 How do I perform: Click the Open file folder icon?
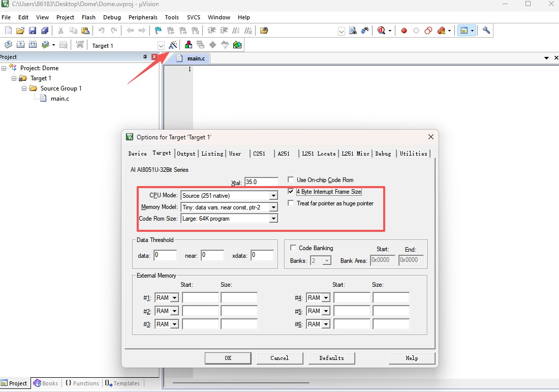[20, 31]
